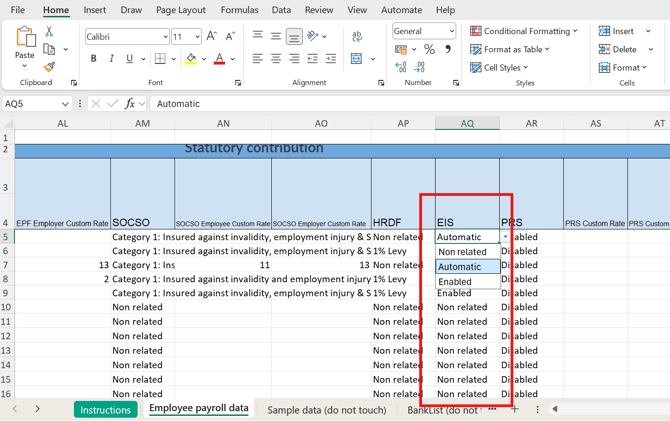Top align cell contents
The width and height of the screenshot is (670, 421).
(x=257, y=35)
